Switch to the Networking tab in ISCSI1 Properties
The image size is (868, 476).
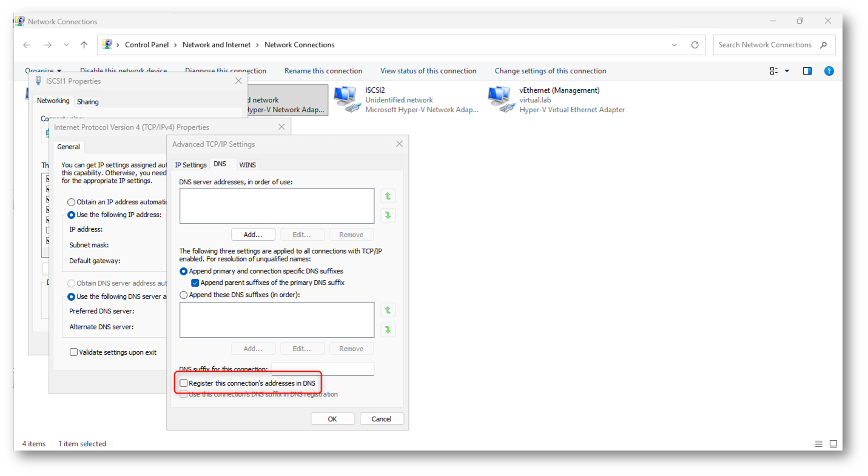click(53, 101)
